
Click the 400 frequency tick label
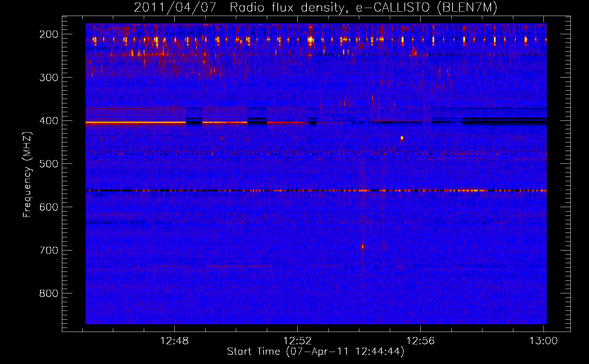point(49,121)
